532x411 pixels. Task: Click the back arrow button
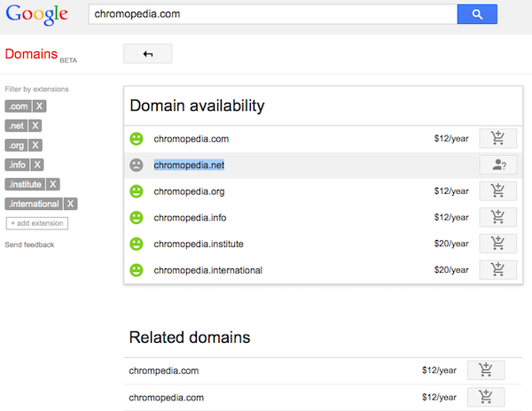point(147,54)
